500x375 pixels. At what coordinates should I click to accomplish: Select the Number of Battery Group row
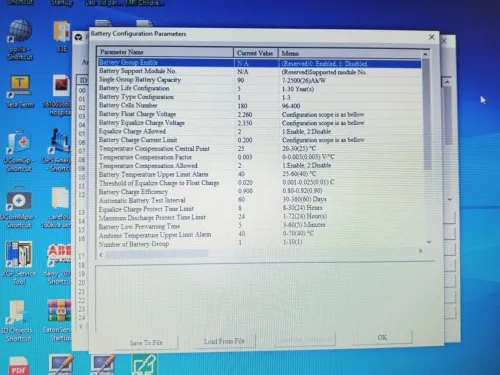(260, 244)
